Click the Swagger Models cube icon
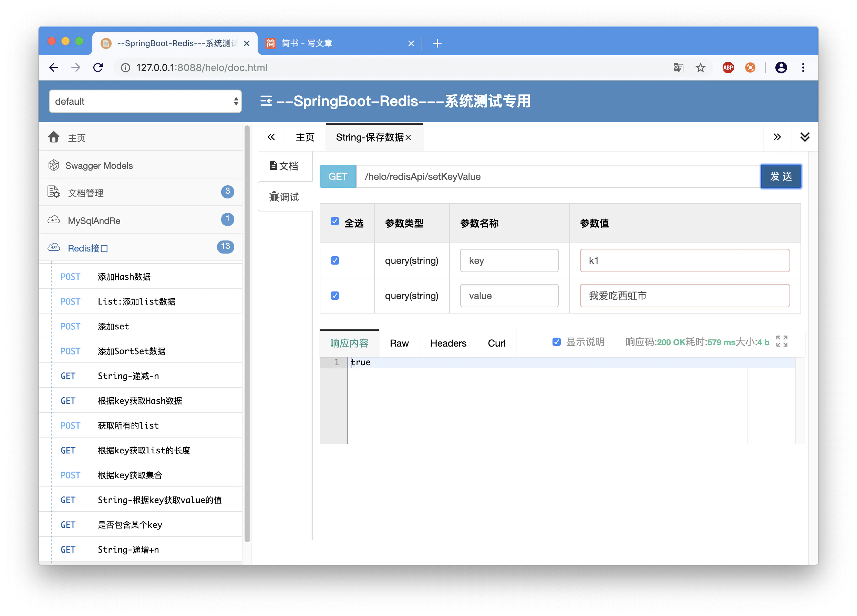Viewport: 857px width, 616px height. click(x=54, y=165)
